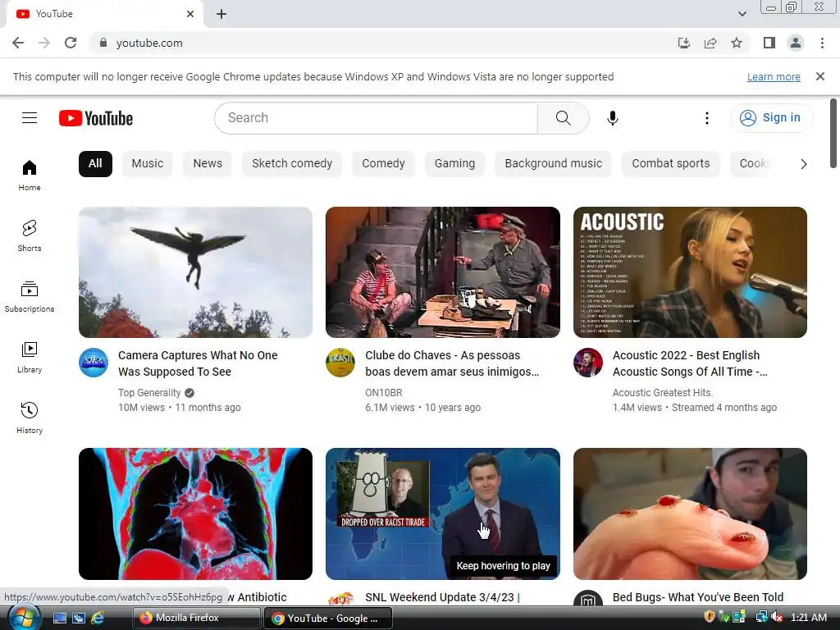This screenshot has height=630, width=840.
Task: Click the Acoustic Greatest Hits channel avatar
Action: click(x=587, y=363)
